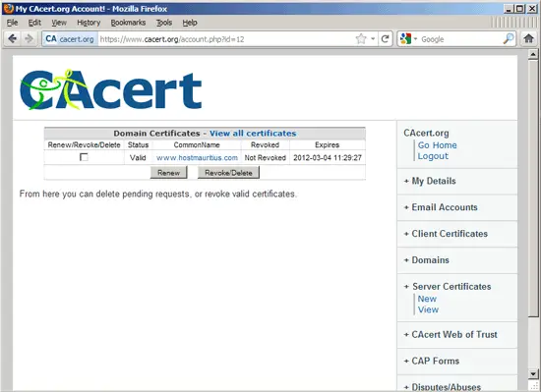
Task: Click the 'Not Revoked' cell
Action: pos(265,158)
